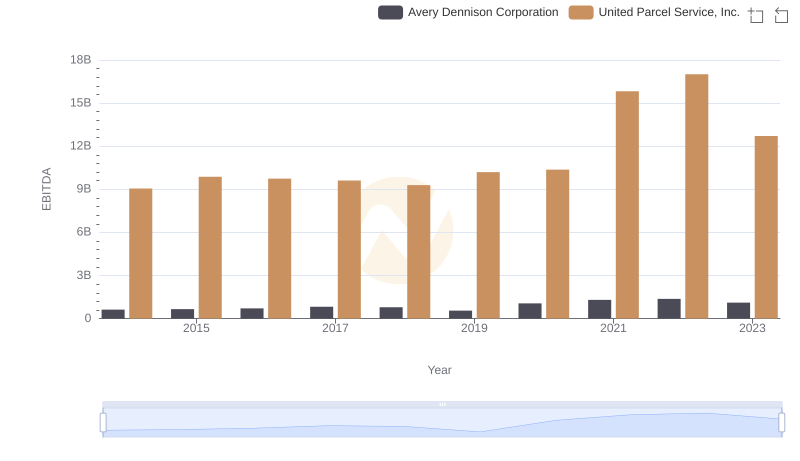This screenshot has height=461, width=800.
Task: Click the top handle of the zoom slider
Action: pos(442,404)
